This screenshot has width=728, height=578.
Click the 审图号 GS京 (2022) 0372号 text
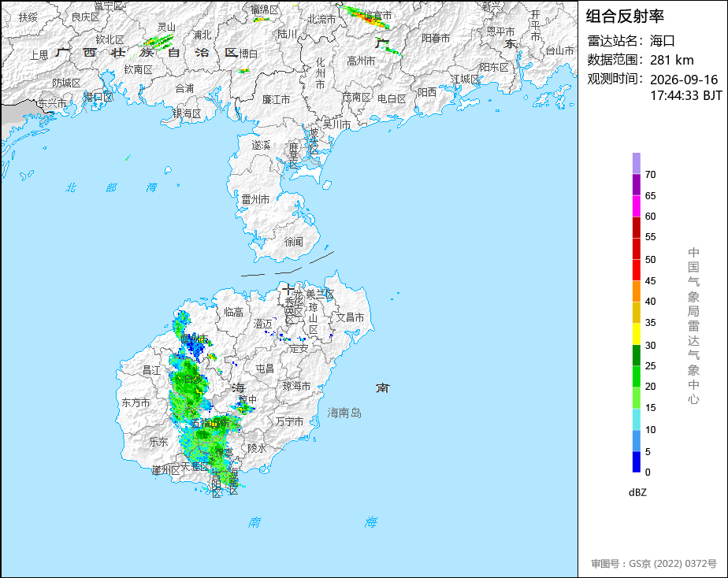tap(654, 564)
